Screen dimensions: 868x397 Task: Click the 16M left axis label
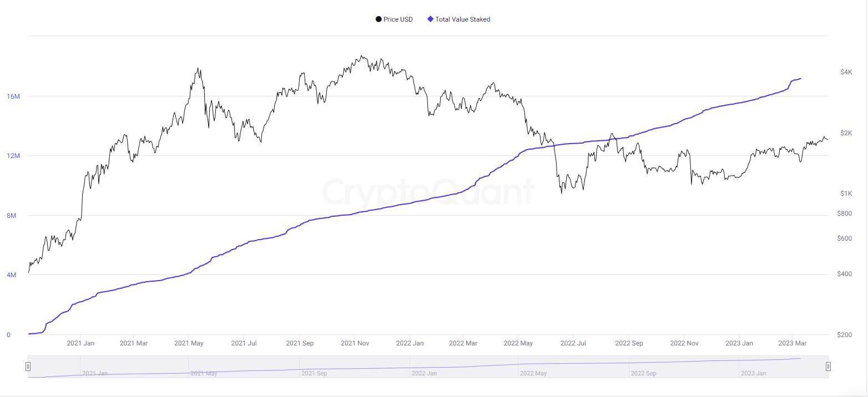[13, 96]
